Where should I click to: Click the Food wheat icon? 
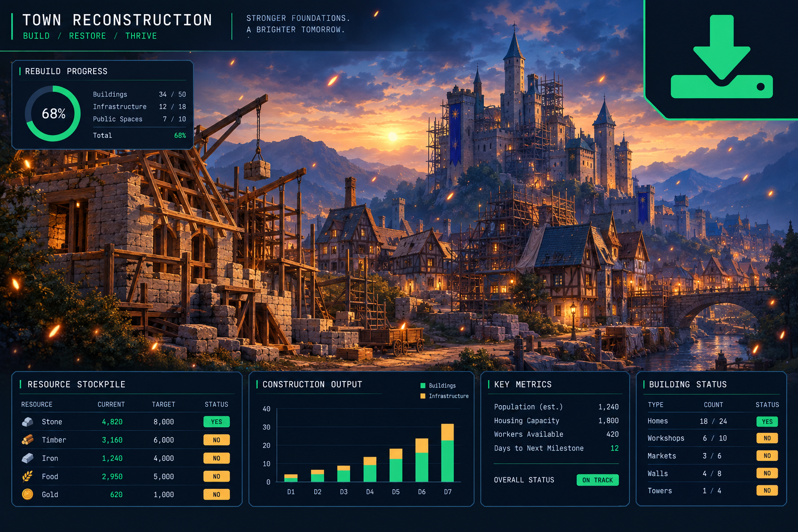28,476
